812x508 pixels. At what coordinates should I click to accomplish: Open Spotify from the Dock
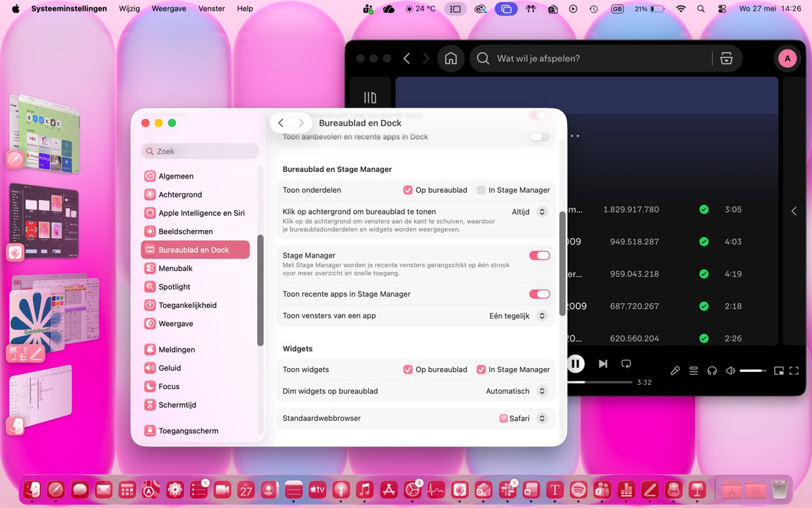[x=579, y=489]
